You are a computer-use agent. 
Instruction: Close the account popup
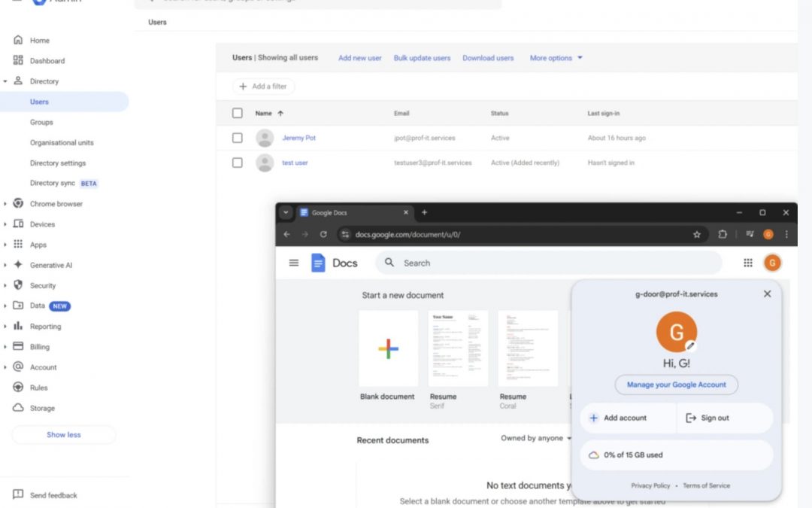coord(767,294)
